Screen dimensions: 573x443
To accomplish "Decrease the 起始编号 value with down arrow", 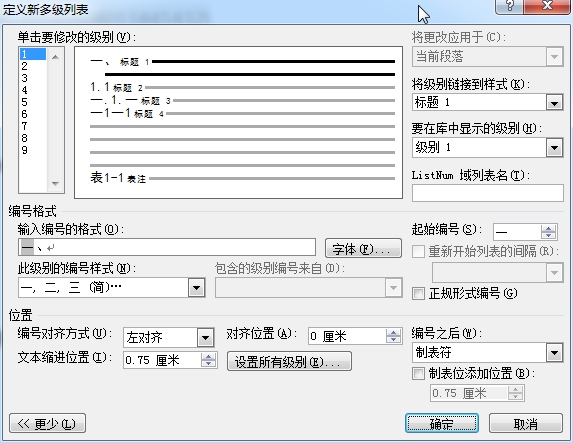I will click(548, 236).
